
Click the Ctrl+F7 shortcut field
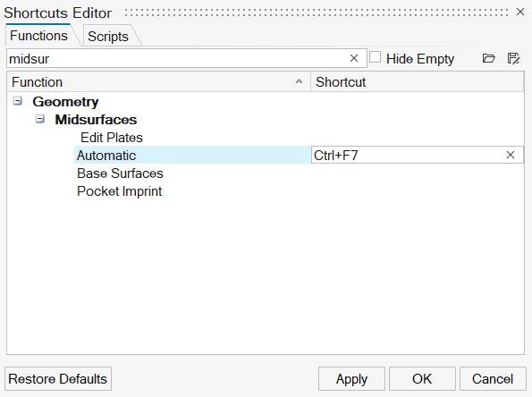pyautogui.click(x=407, y=155)
